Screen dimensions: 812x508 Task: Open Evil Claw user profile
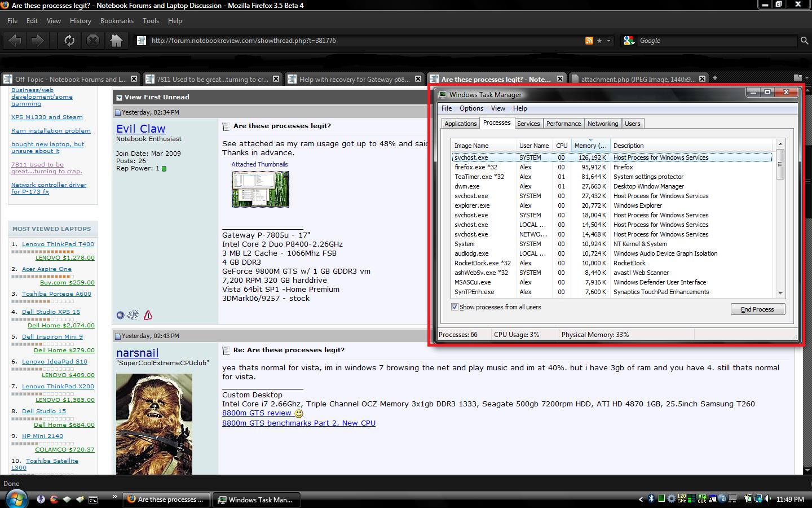coord(141,129)
